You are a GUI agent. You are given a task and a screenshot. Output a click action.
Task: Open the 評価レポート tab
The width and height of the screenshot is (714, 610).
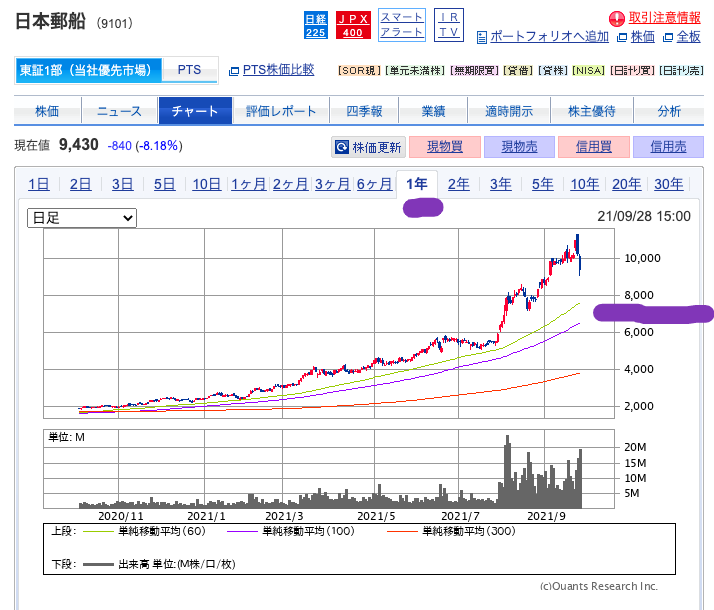(x=281, y=111)
